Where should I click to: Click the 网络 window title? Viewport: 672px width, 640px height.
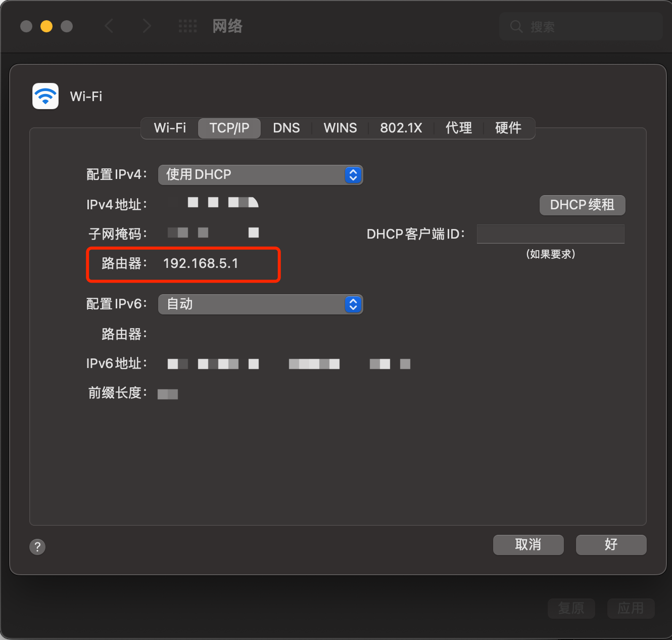click(x=227, y=26)
